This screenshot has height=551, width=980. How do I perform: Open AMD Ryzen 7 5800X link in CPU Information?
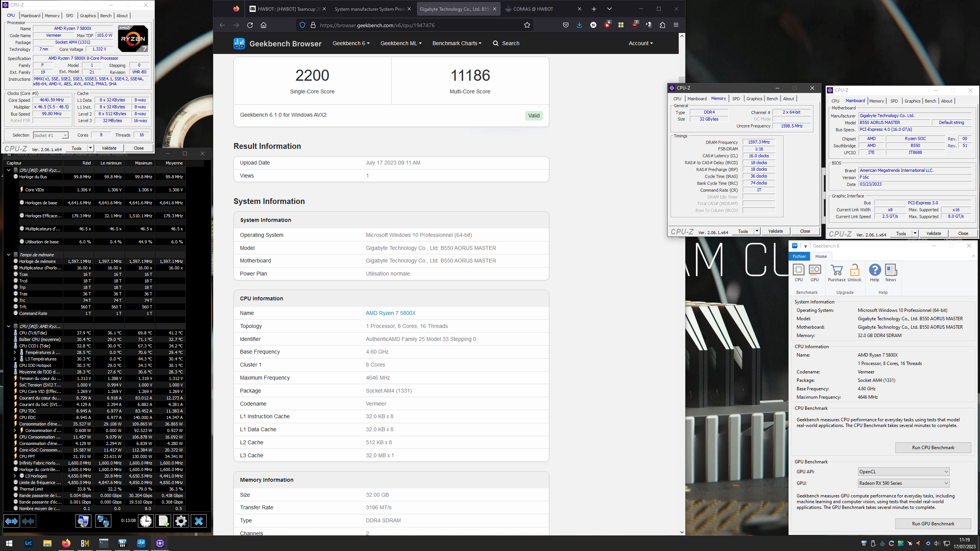[x=390, y=313]
